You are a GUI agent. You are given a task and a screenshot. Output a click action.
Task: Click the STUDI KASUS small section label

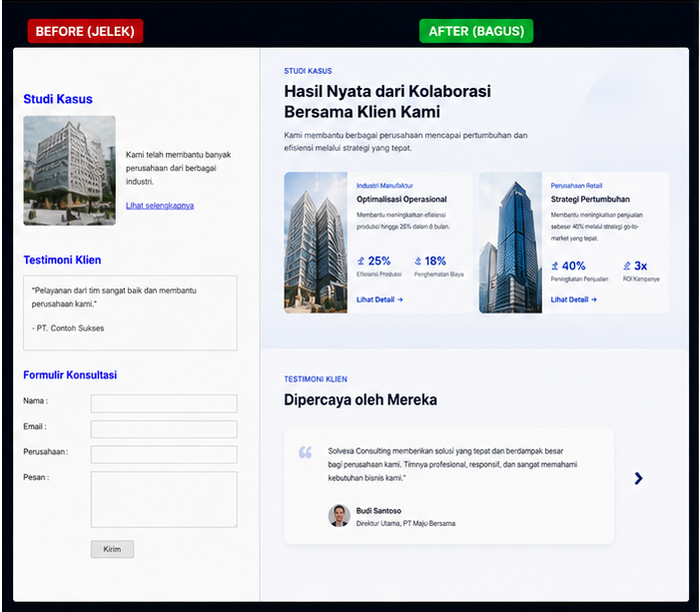[x=308, y=71]
